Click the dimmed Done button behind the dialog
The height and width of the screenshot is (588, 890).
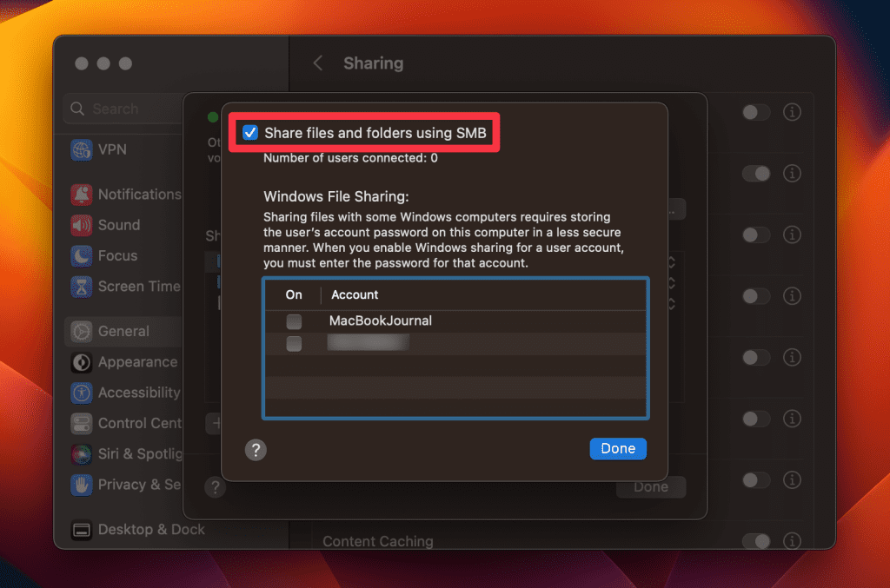[x=651, y=487]
